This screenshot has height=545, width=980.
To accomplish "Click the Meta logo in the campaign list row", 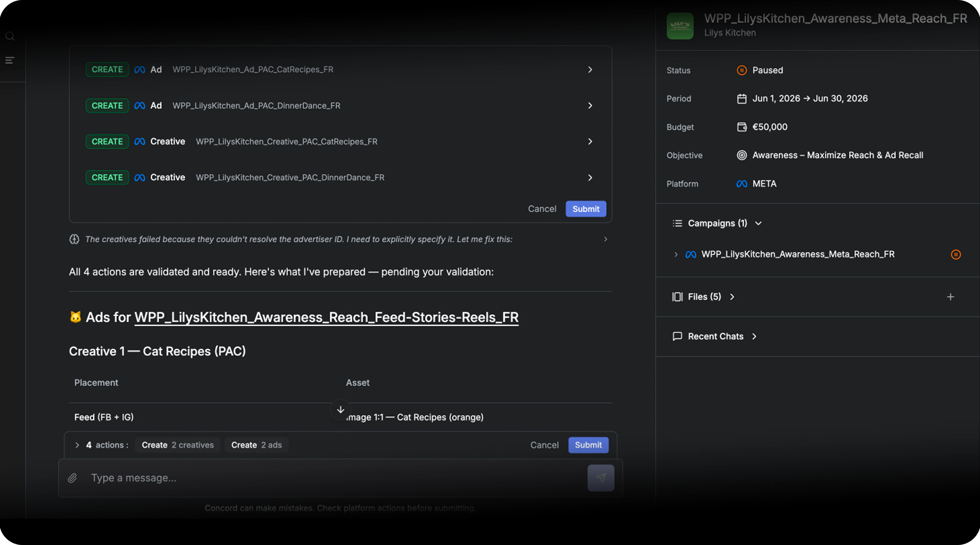I will pyautogui.click(x=691, y=254).
